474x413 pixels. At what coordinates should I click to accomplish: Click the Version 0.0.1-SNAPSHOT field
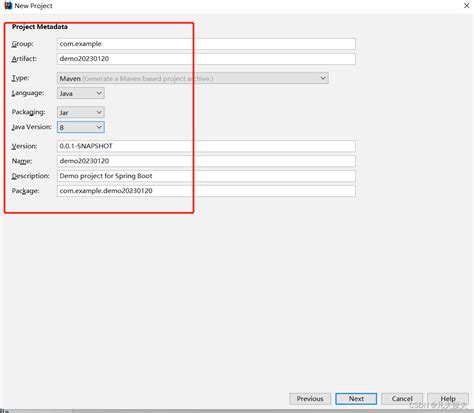pos(206,146)
